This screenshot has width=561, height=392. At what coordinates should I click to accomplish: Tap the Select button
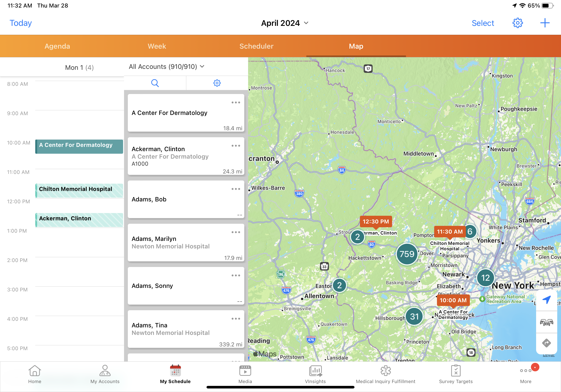click(483, 23)
